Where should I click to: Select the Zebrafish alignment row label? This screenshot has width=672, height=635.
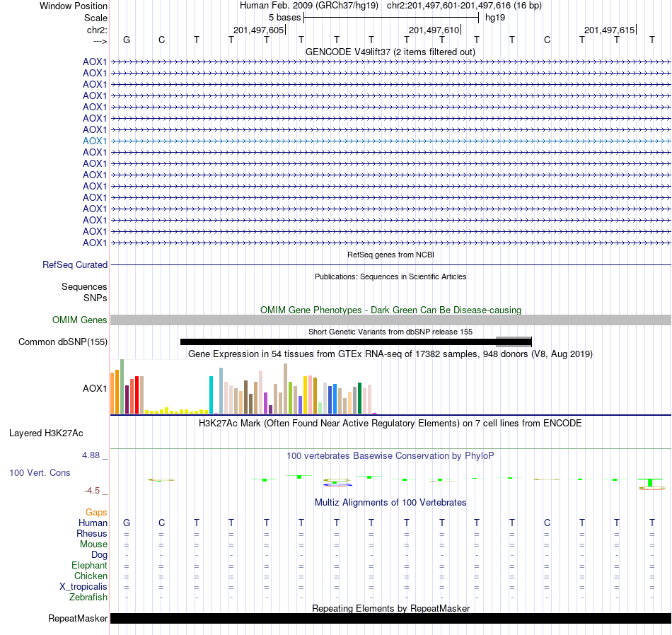tap(88, 597)
